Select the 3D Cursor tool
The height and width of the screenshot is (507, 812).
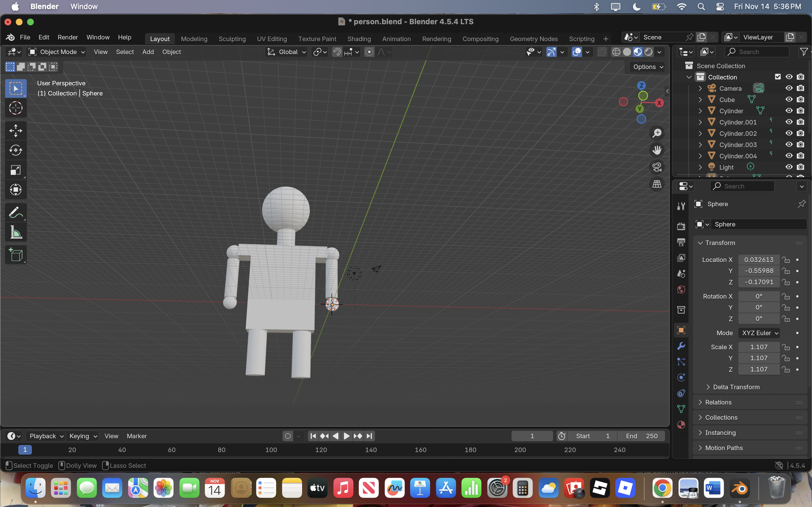[x=16, y=108]
